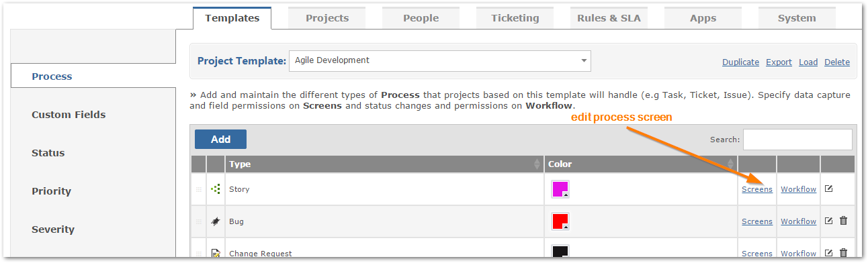Change the magenta Story color swatch
The width and height of the screenshot is (868, 263).
(x=560, y=189)
